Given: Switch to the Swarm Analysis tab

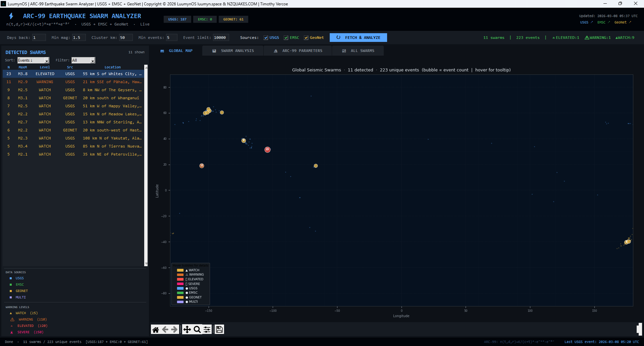Looking at the screenshot, I should pos(233,51).
